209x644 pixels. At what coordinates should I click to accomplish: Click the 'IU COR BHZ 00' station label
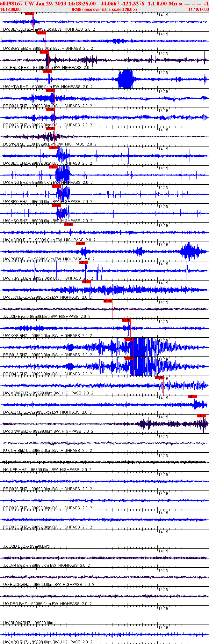(17, 451)
